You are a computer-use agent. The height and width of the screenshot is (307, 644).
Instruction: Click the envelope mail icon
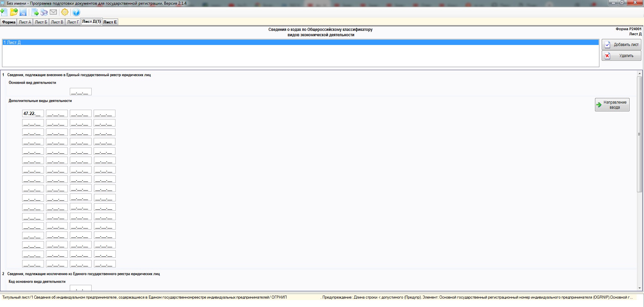(x=53, y=12)
